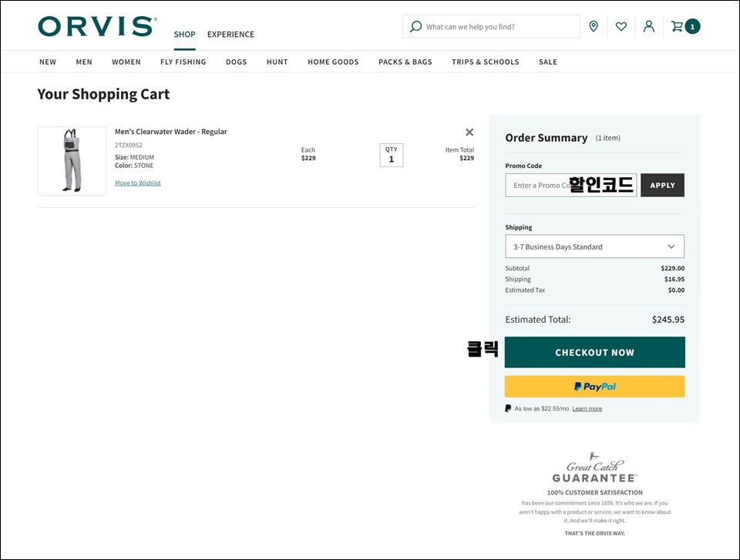Open the HUNT menu
This screenshot has height=560, width=740.
tap(277, 62)
